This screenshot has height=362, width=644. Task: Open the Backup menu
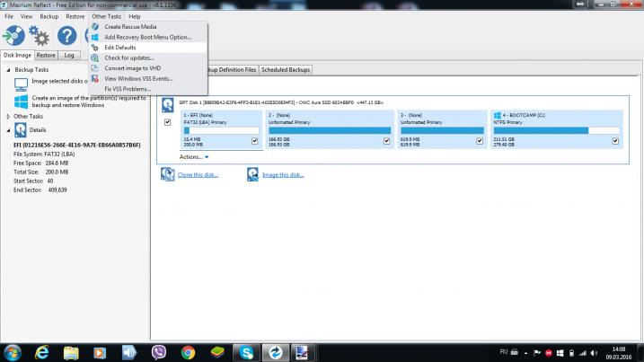coord(49,16)
